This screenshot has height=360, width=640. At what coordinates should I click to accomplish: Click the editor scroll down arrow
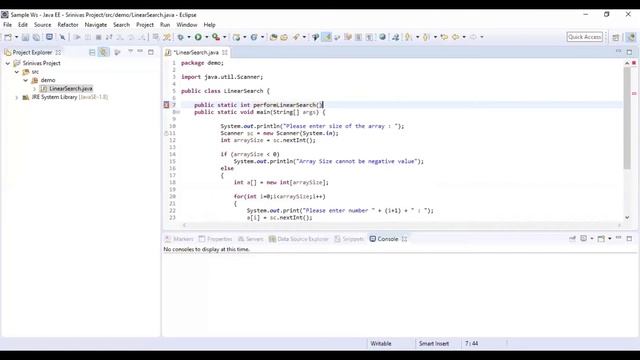pos(627,218)
